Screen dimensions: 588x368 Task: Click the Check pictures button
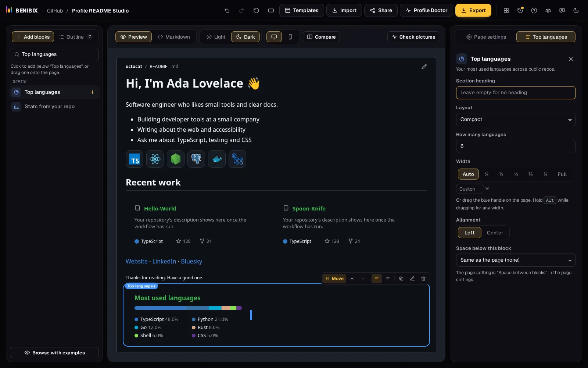point(413,37)
